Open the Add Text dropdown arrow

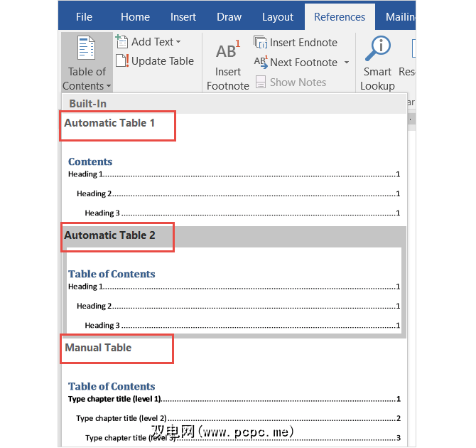pyautogui.click(x=178, y=42)
